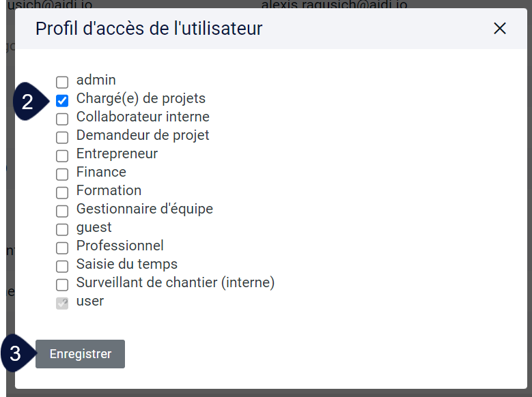Click the Enregistrer button
Viewport: 532px width, 397px height.
tap(80, 354)
